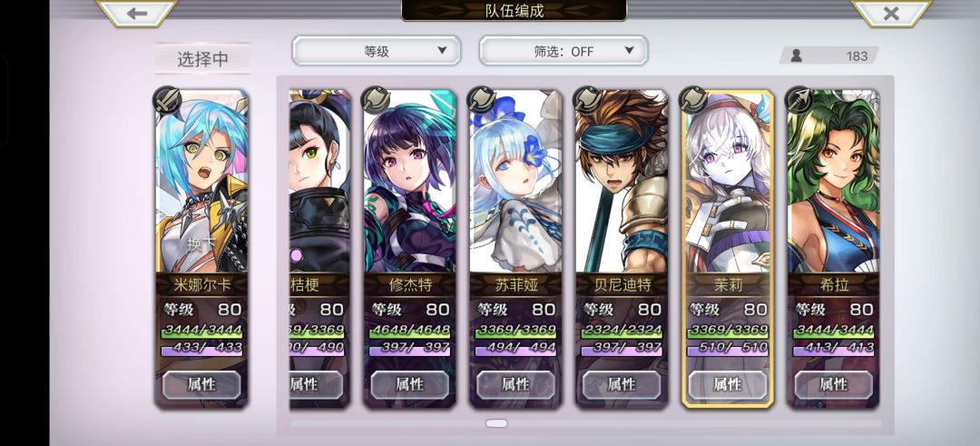Click axe weapon icon on 苏菲娅 card

[x=483, y=100]
